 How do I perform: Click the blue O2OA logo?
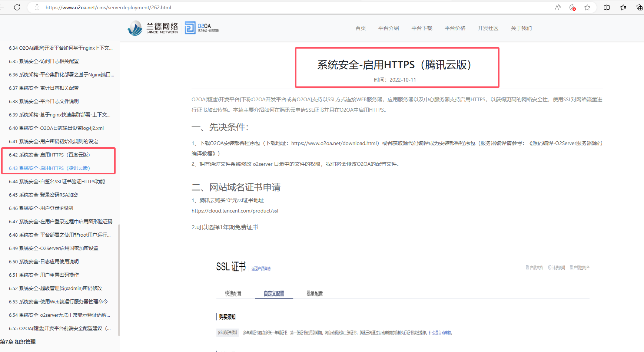click(x=202, y=28)
